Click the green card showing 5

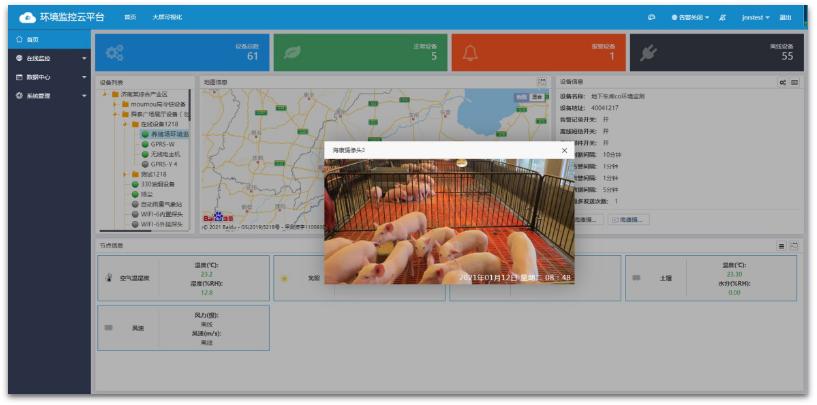[361, 52]
